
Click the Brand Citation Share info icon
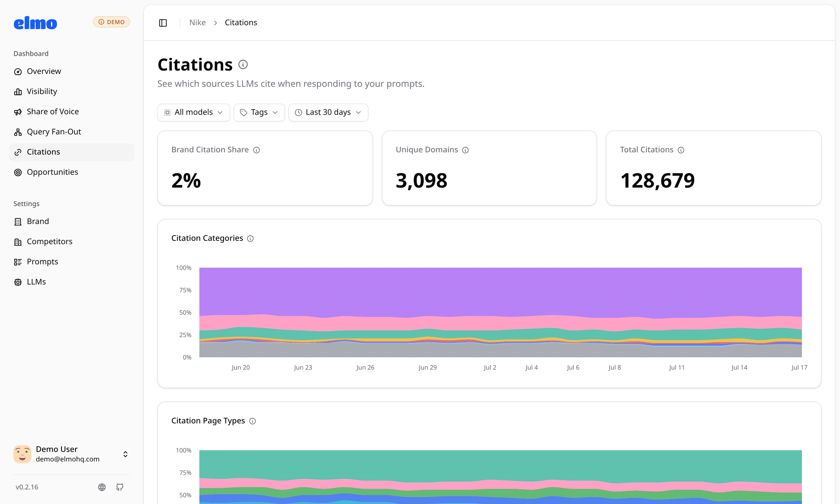point(257,150)
